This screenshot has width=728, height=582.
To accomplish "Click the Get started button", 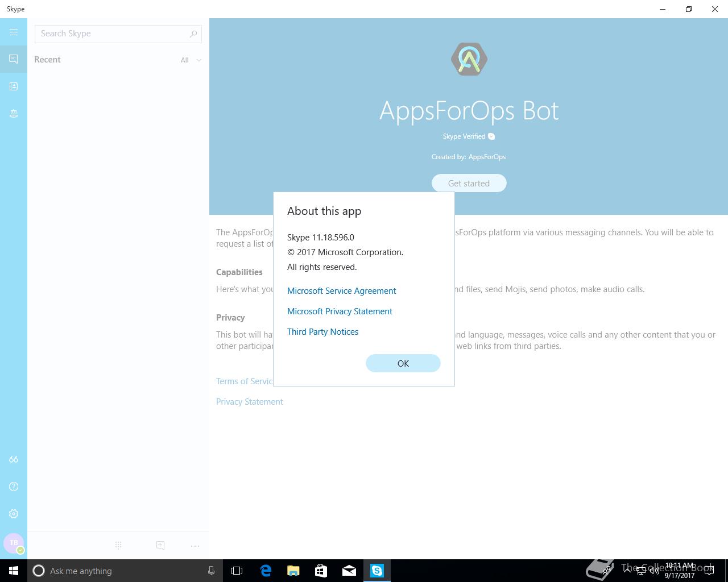I will click(469, 183).
